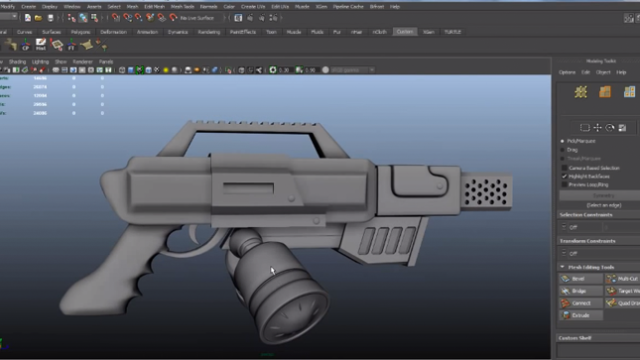
Task: Click the gray gamma circle slider control
Action: [325, 70]
